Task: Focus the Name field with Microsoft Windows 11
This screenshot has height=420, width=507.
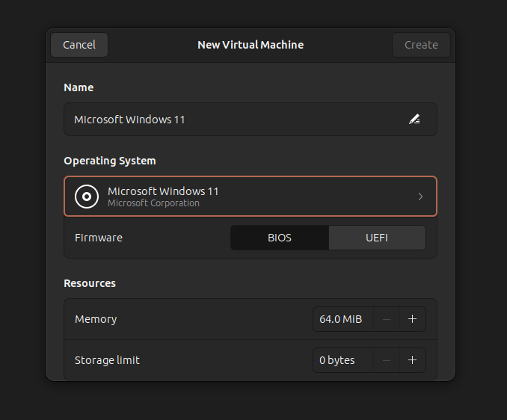Action: coord(251,120)
